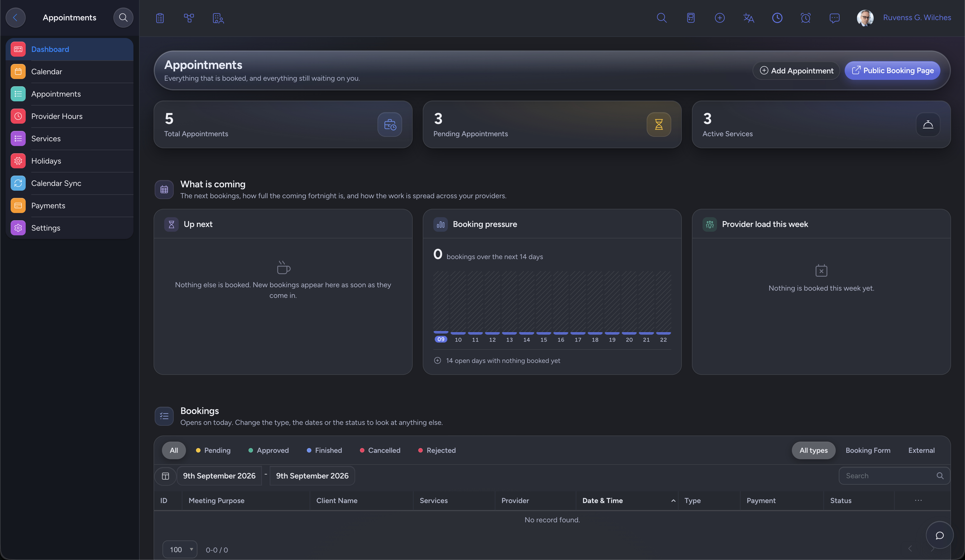Open global search in the top-right header
The width and height of the screenshot is (965, 560).
[662, 18]
